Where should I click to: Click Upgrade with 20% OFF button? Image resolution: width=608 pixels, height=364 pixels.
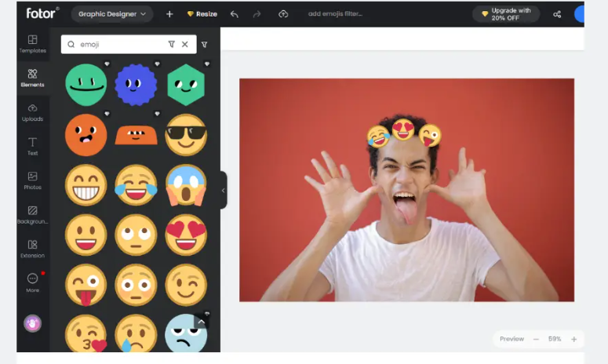coord(506,14)
